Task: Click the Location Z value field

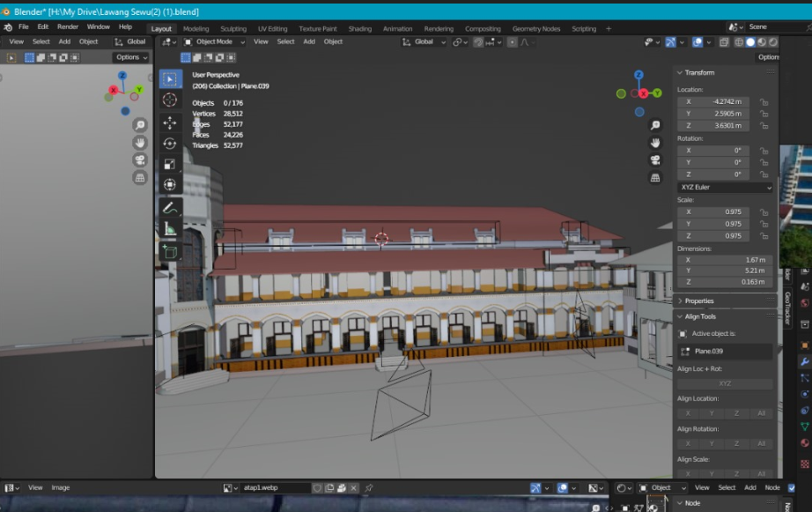Action: tap(713, 125)
